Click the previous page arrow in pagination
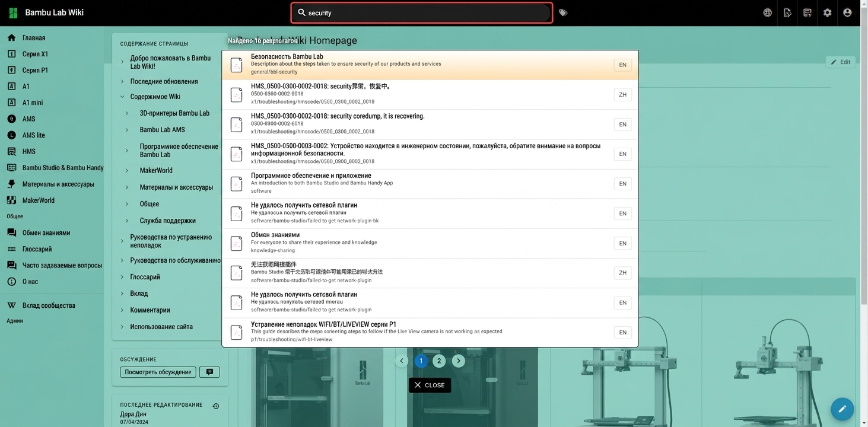Viewport: 868px width, 427px height. click(x=402, y=361)
